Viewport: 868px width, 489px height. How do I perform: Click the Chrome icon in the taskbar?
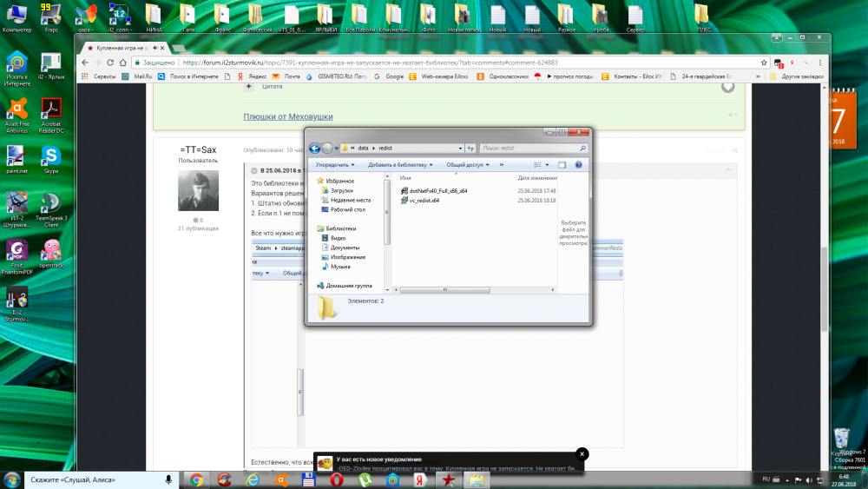[x=197, y=479]
